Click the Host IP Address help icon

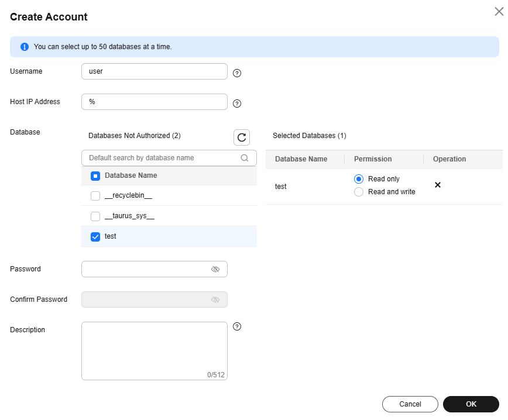(237, 104)
